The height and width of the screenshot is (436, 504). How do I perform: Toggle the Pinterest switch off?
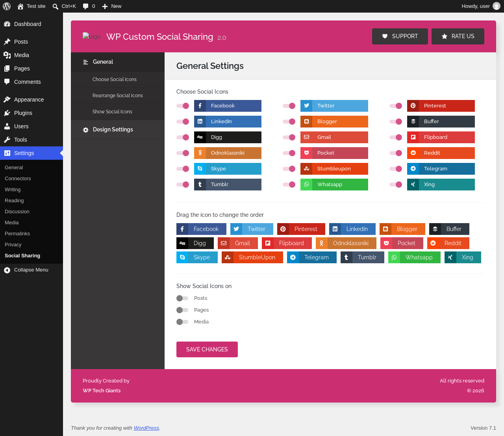coord(396,106)
